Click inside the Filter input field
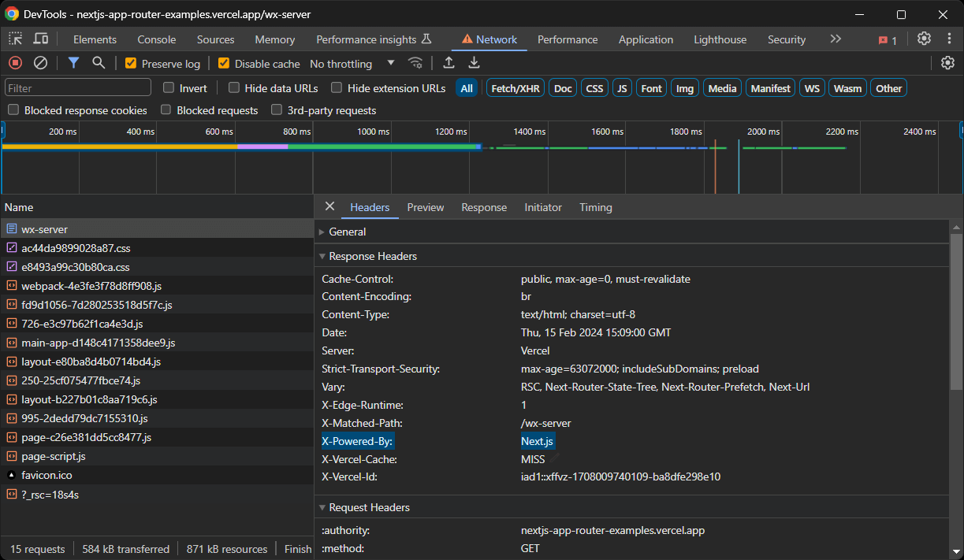This screenshot has width=964, height=560. coord(76,87)
